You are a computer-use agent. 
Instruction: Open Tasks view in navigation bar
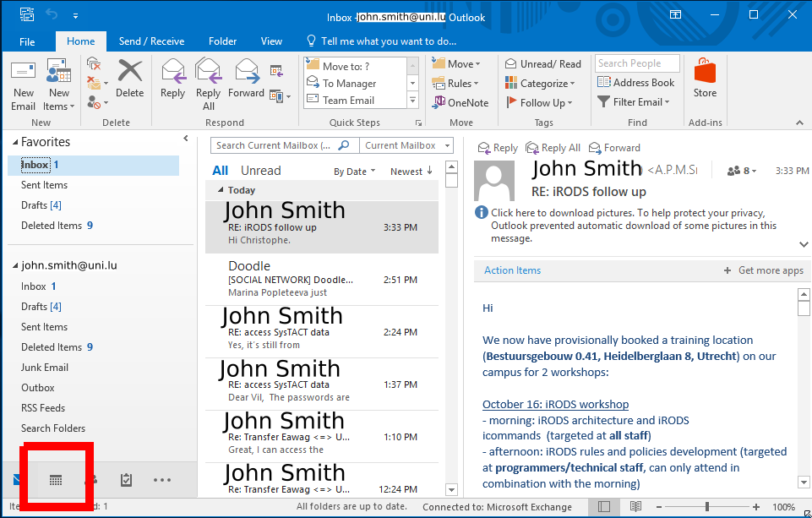click(126, 480)
